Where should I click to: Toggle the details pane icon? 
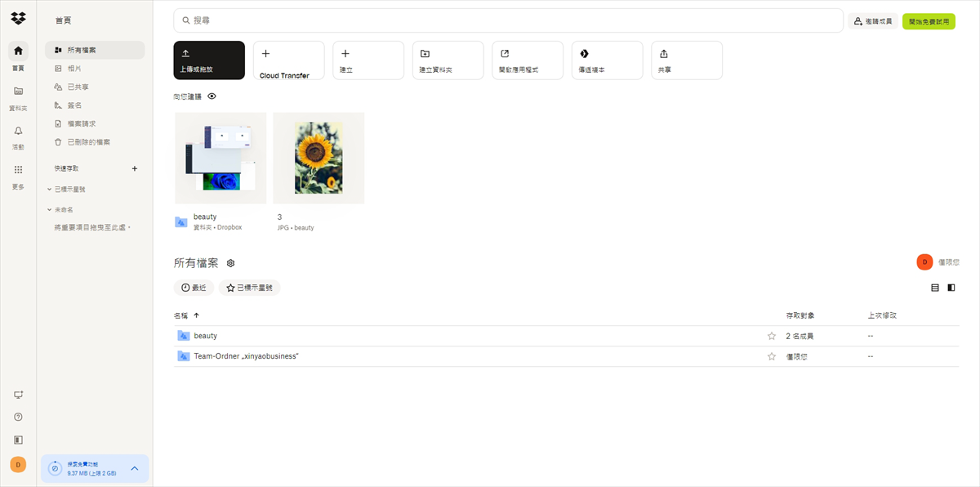[x=951, y=288]
